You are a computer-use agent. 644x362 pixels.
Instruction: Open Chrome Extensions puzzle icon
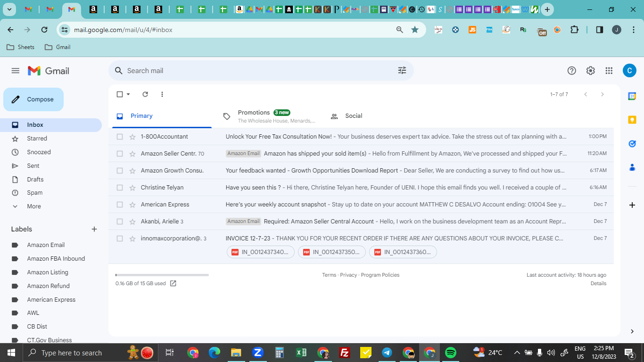coord(574,30)
